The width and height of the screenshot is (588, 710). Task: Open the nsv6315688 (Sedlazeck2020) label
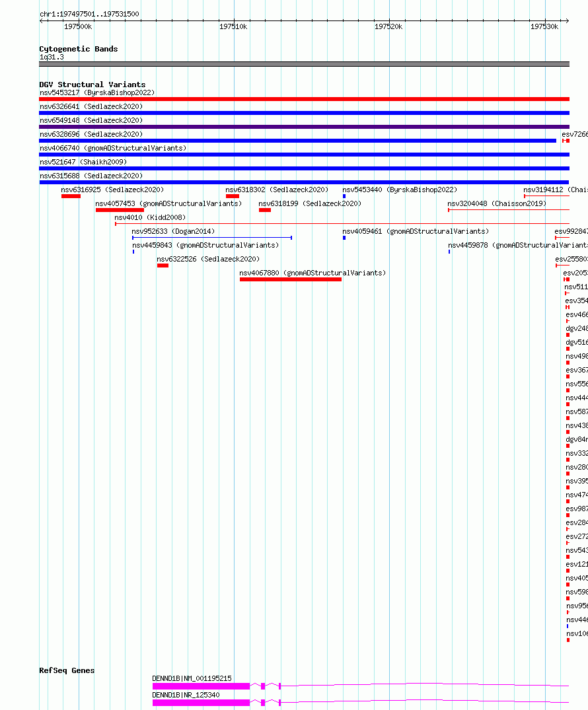click(91, 176)
